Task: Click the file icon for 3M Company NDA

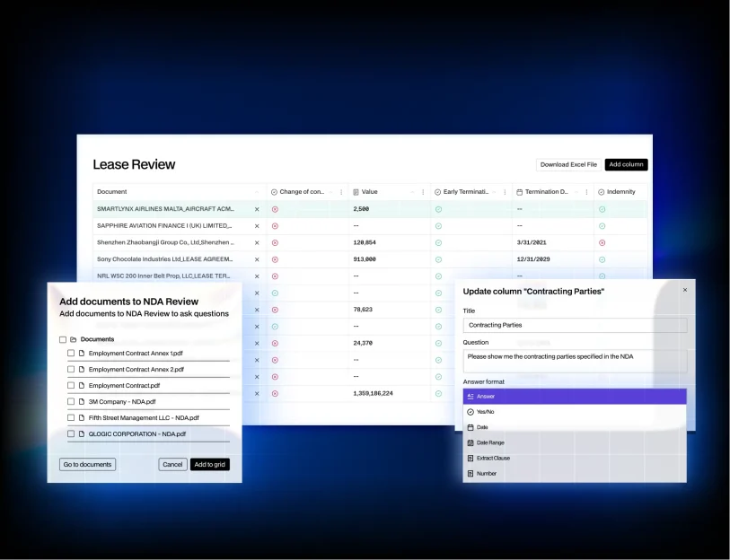Action: coord(82,402)
